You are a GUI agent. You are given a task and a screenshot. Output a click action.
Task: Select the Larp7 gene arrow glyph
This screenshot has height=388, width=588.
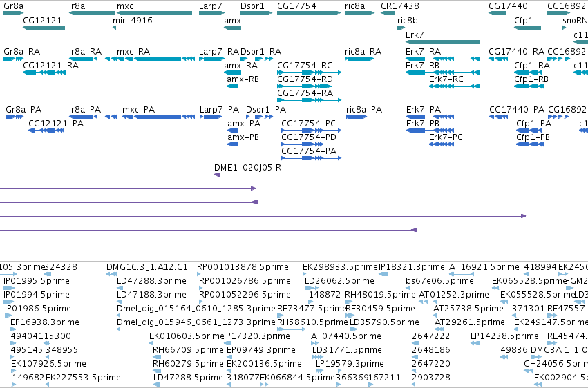(211, 13)
